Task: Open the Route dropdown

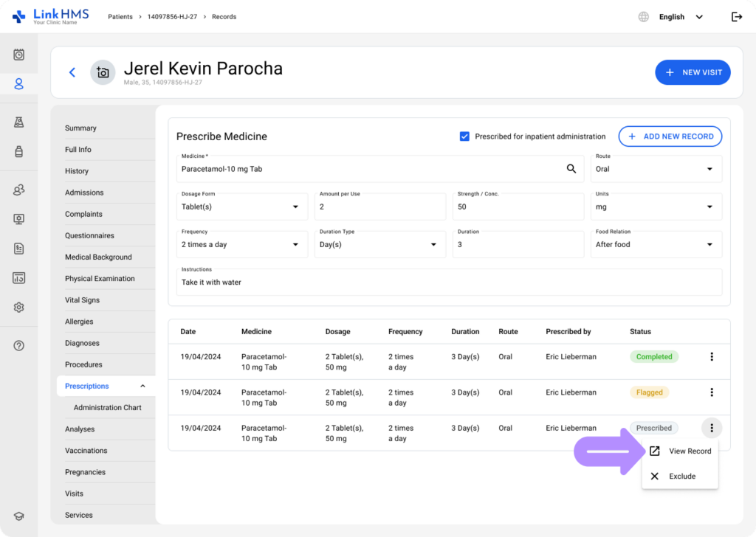Action: click(x=656, y=169)
